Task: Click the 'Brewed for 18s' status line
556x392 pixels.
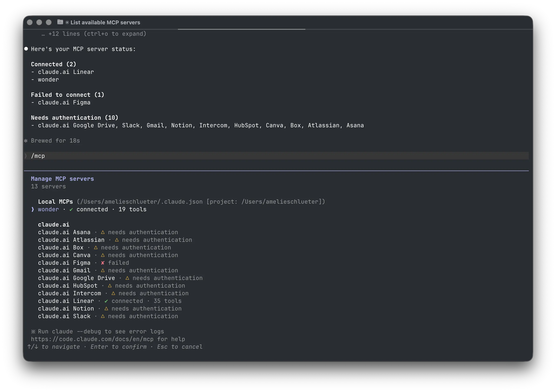Action: point(55,141)
